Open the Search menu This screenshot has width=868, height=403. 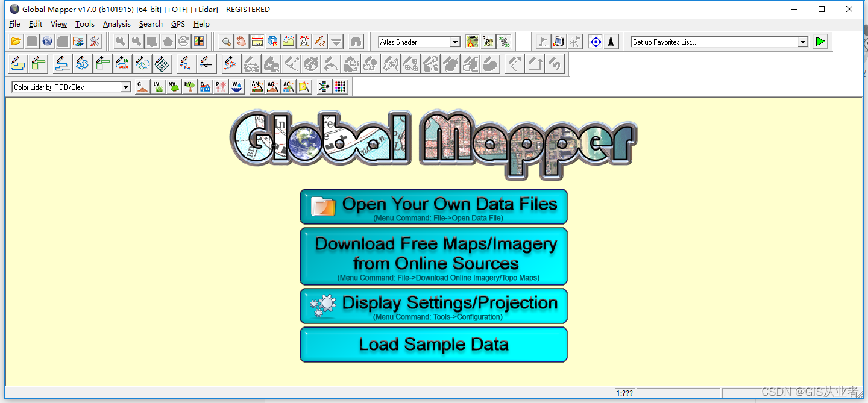tap(151, 24)
